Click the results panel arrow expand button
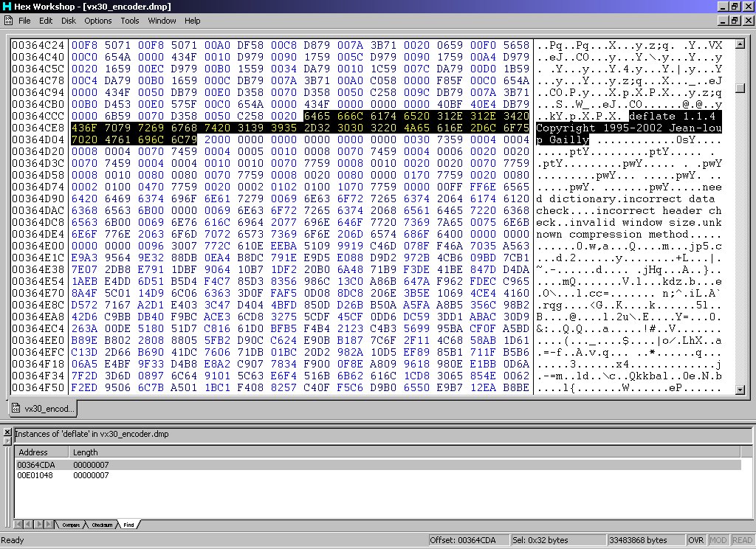Screen dimensions: 756x549 click(7, 441)
